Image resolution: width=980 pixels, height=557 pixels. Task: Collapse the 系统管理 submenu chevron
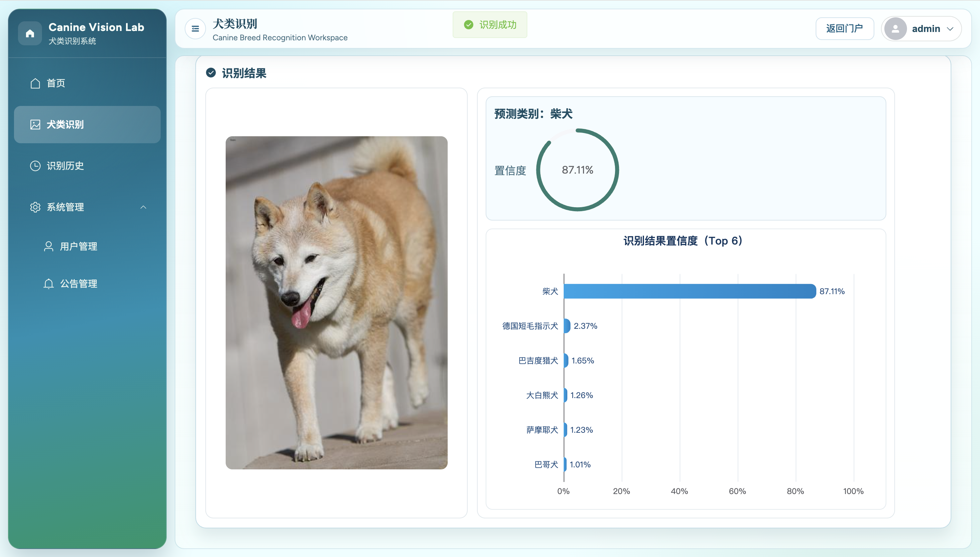point(143,207)
